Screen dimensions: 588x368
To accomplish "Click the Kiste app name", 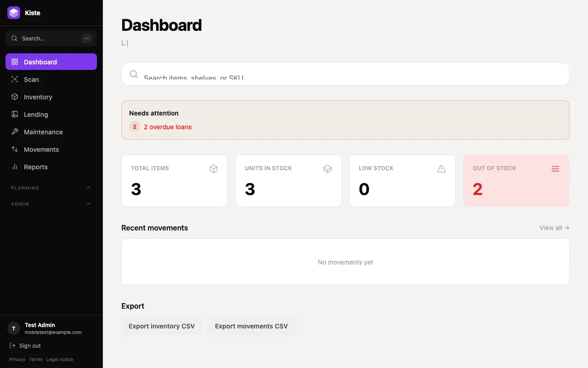I will point(33,13).
